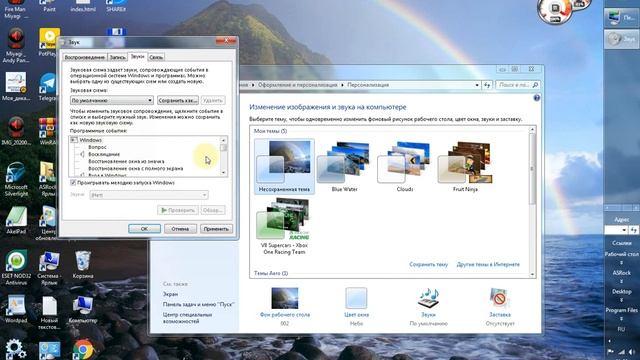Switch to the Запись tab
Screen dimensions: 640x360
pyautogui.click(x=117, y=57)
